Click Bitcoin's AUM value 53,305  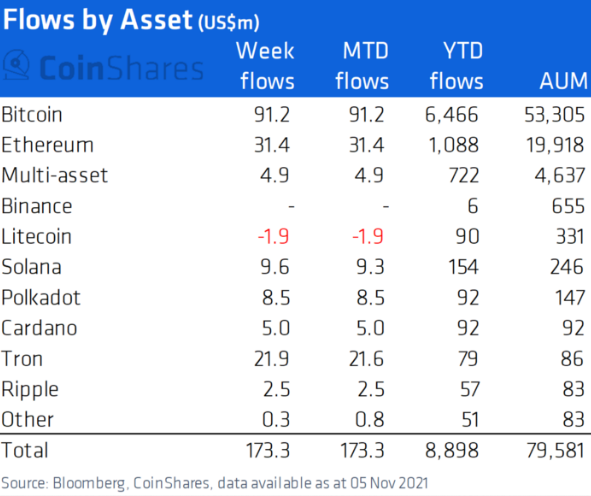[x=554, y=115]
